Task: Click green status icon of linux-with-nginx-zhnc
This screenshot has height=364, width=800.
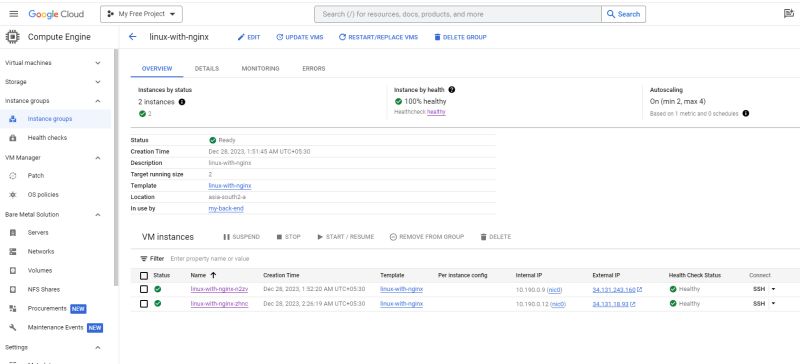Action: (x=158, y=304)
